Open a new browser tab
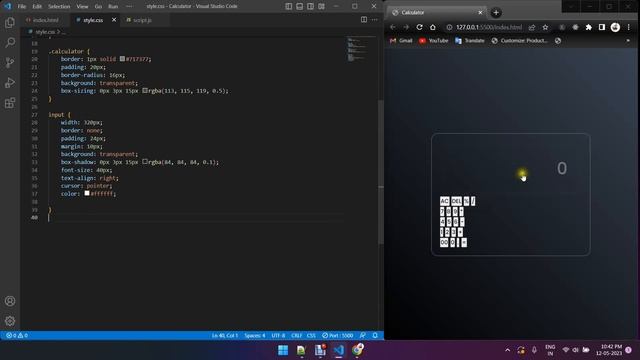This screenshot has width=640, height=360. click(x=496, y=13)
